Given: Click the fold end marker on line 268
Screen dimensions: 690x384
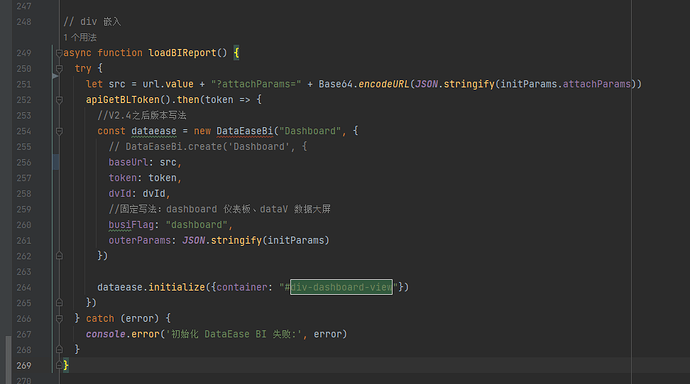Looking at the screenshot, I should 59,350.
